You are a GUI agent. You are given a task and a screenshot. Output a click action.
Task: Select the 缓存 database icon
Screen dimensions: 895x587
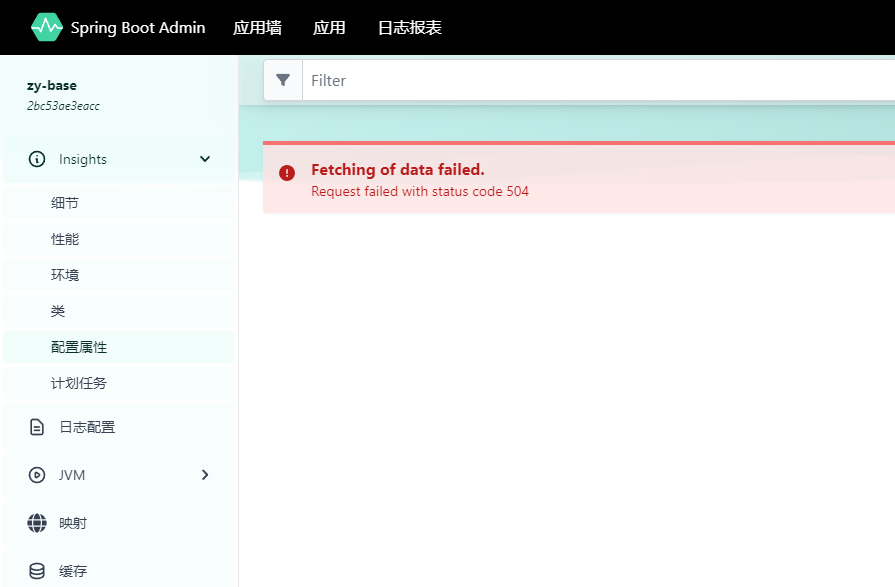35,571
